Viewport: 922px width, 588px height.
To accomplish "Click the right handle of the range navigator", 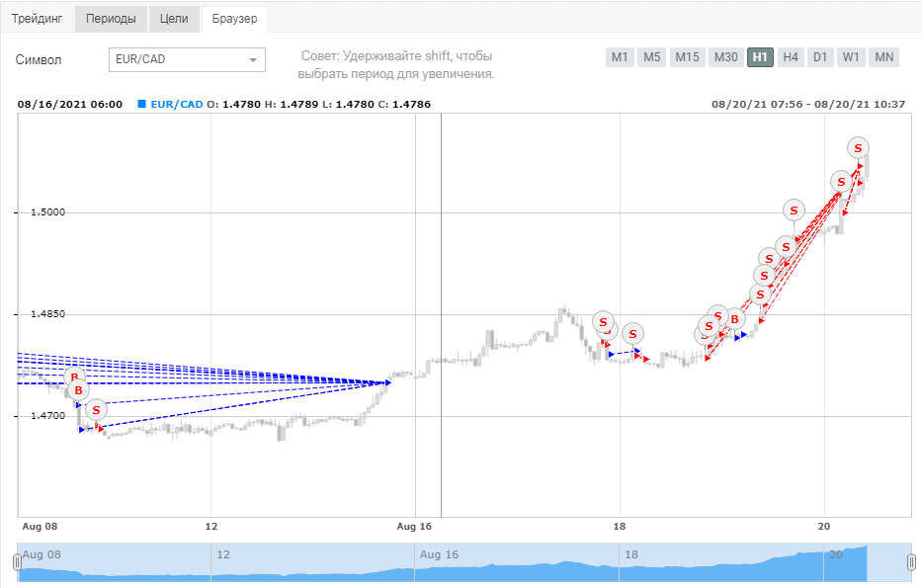I will pos(911,562).
